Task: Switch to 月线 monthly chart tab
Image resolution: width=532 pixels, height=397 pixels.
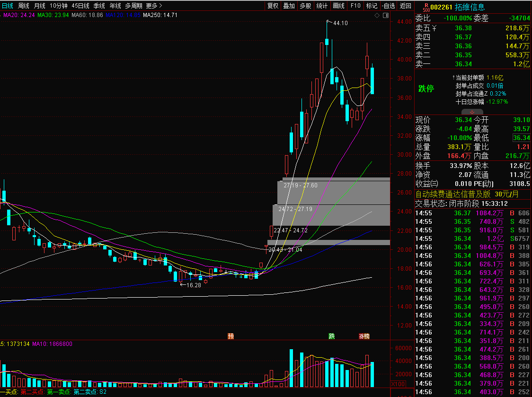Action: click(x=40, y=6)
